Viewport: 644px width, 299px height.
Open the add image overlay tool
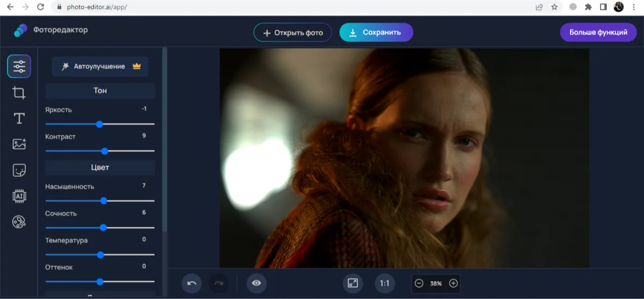(19, 144)
